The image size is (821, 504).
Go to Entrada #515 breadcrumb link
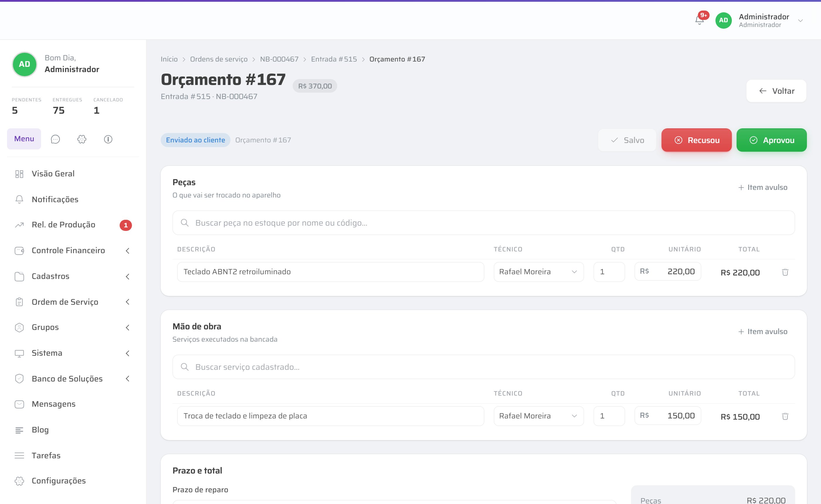click(334, 59)
